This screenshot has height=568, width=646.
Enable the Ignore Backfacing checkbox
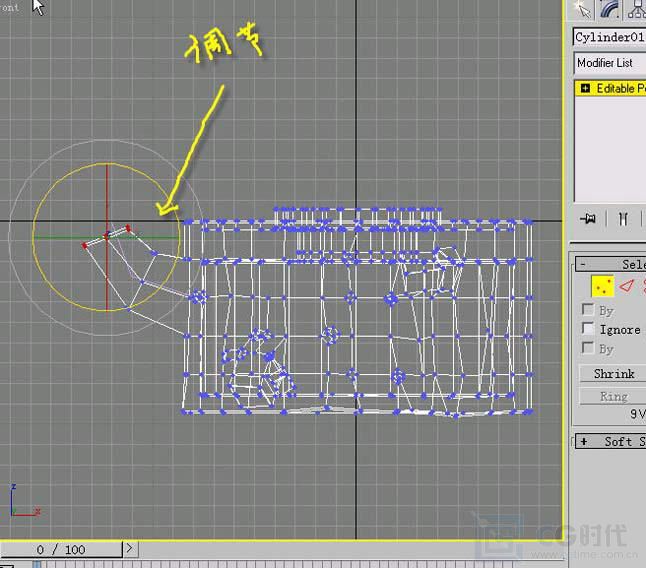point(588,329)
